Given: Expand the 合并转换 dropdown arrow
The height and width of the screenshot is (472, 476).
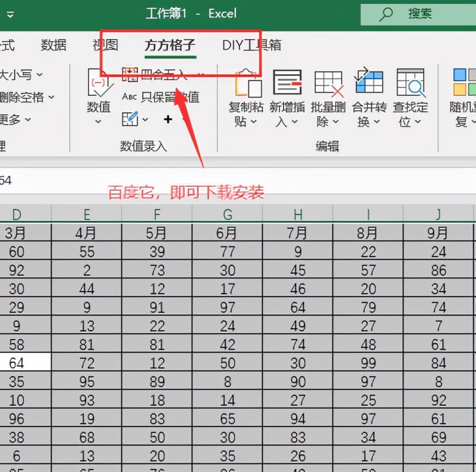Looking at the screenshot, I should point(377,122).
